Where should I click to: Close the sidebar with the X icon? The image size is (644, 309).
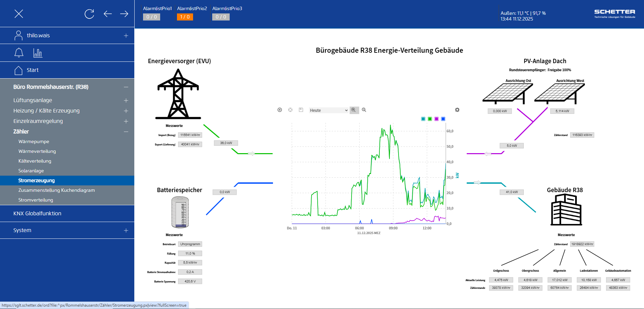[x=19, y=14]
